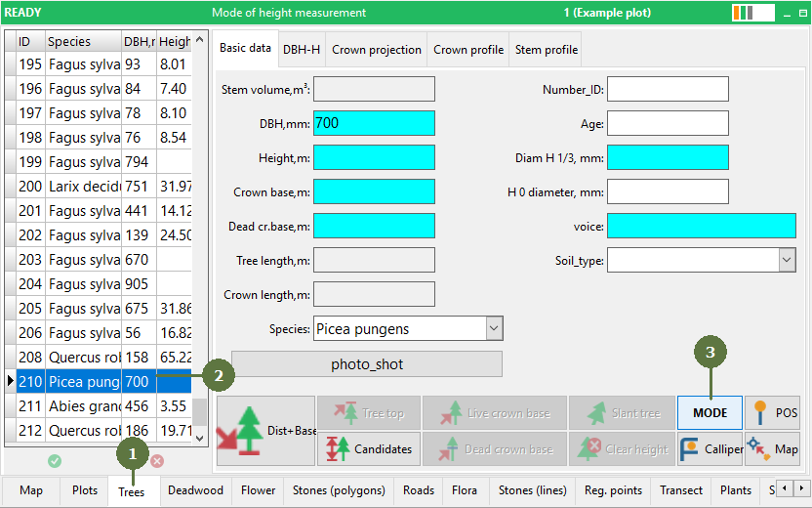Screen dimensions: 812x508
Task: Click the Dist+Base tree measurement icon
Action: (265, 431)
